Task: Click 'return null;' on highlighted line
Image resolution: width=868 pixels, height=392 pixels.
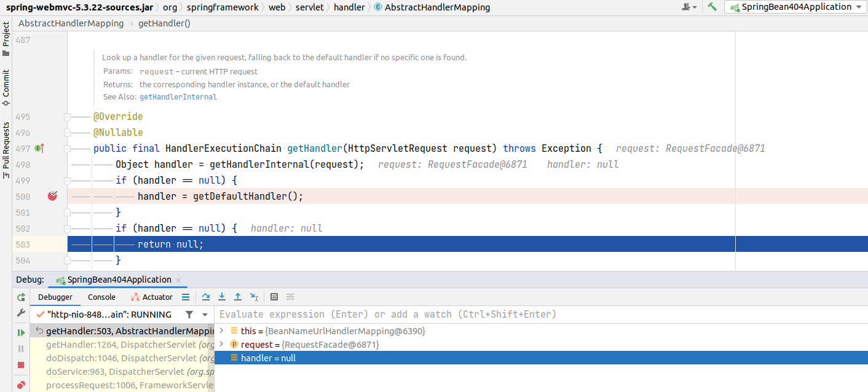Action: (x=170, y=245)
